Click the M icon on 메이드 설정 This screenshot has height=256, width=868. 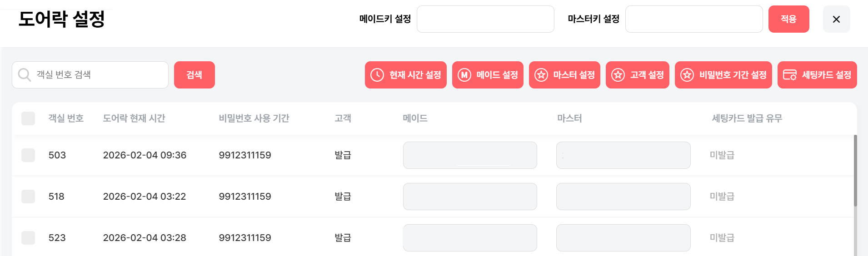(464, 75)
